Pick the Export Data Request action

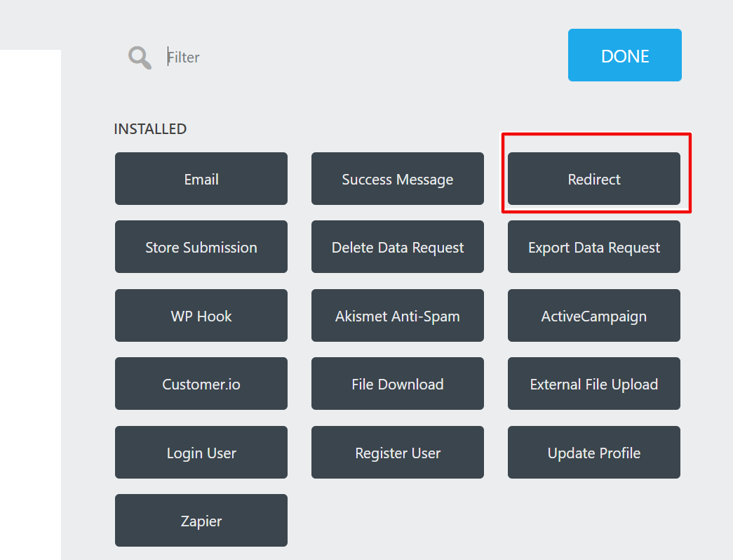[594, 247]
